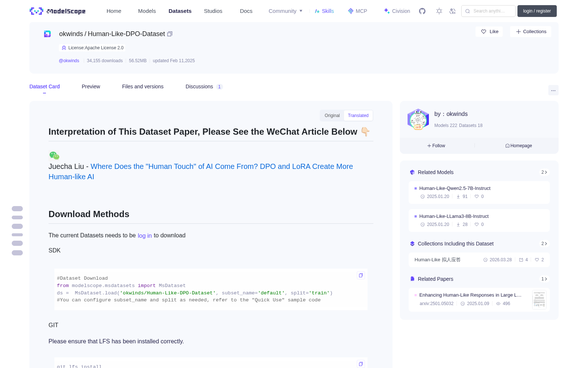
Task: Switch to Translated text view
Action: click(x=358, y=116)
